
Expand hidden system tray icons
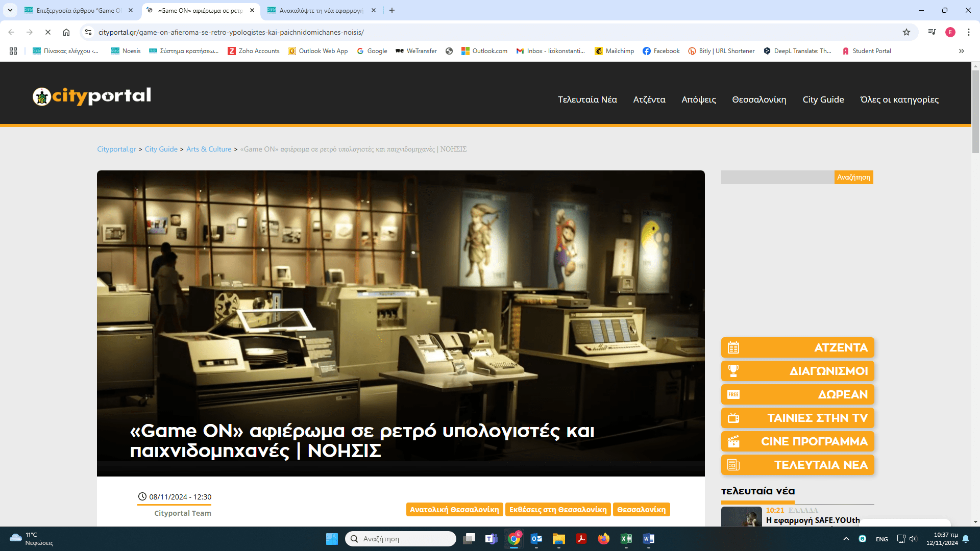[846, 539]
